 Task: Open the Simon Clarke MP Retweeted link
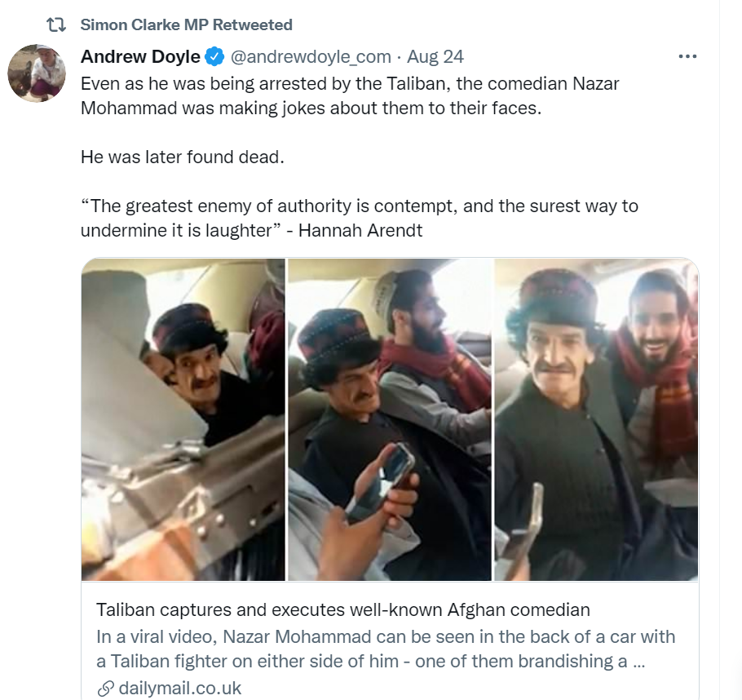(186, 25)
